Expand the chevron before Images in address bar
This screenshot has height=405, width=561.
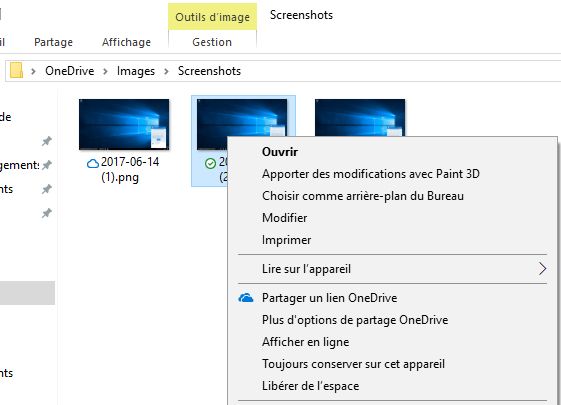[x=105, y=71]
